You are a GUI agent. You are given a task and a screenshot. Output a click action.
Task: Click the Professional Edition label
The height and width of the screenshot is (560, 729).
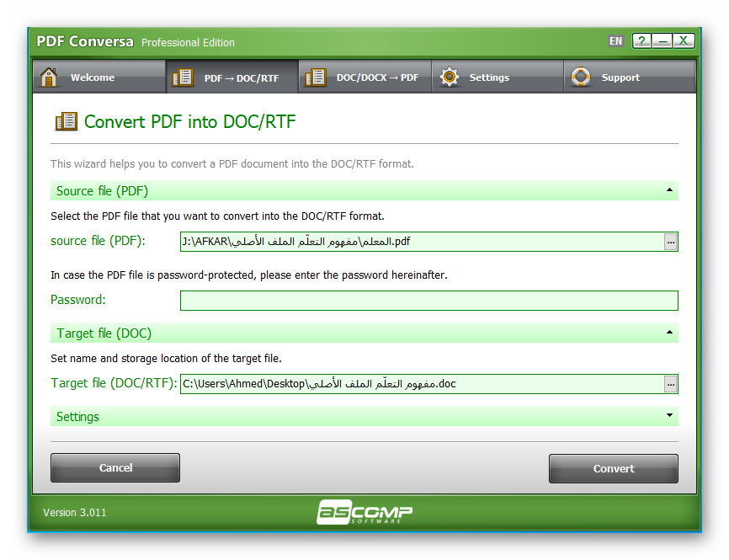pyautogui.click(x=188, y=42)
